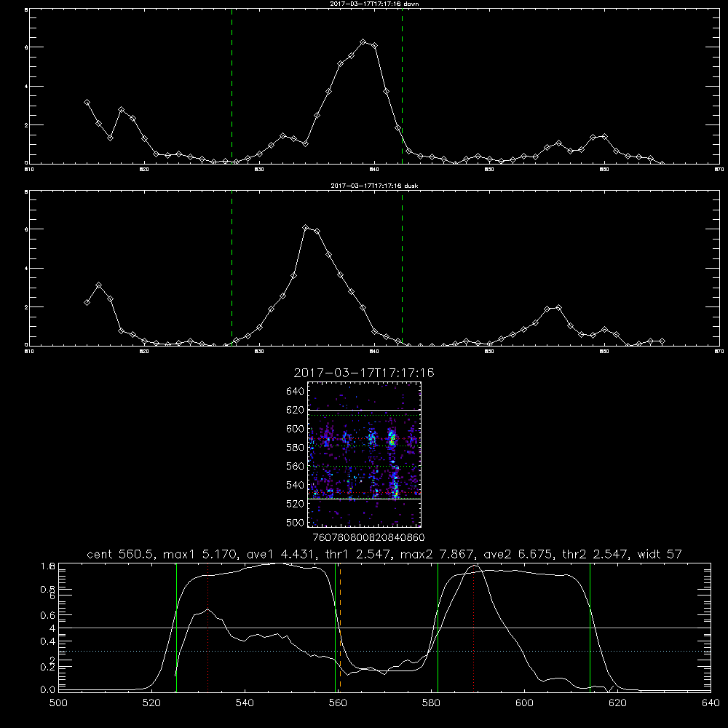Click the '620' y-axis label beside the spectrogram image
728x728 pixels.
pyautogui.click(x=296, y=410)
